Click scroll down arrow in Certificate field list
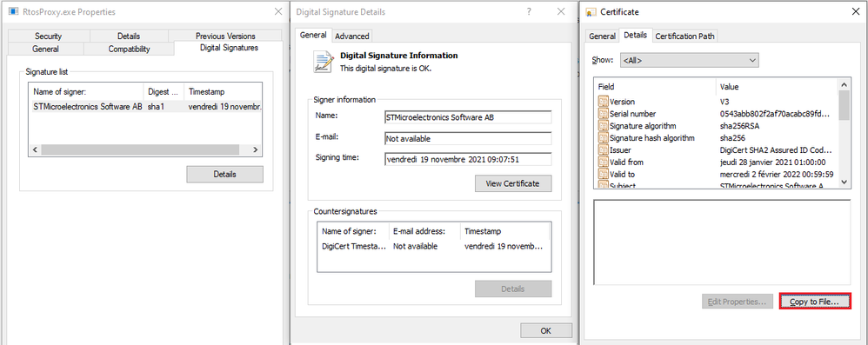The height and width of the screenshot is (345, 868). pos(845,182)
